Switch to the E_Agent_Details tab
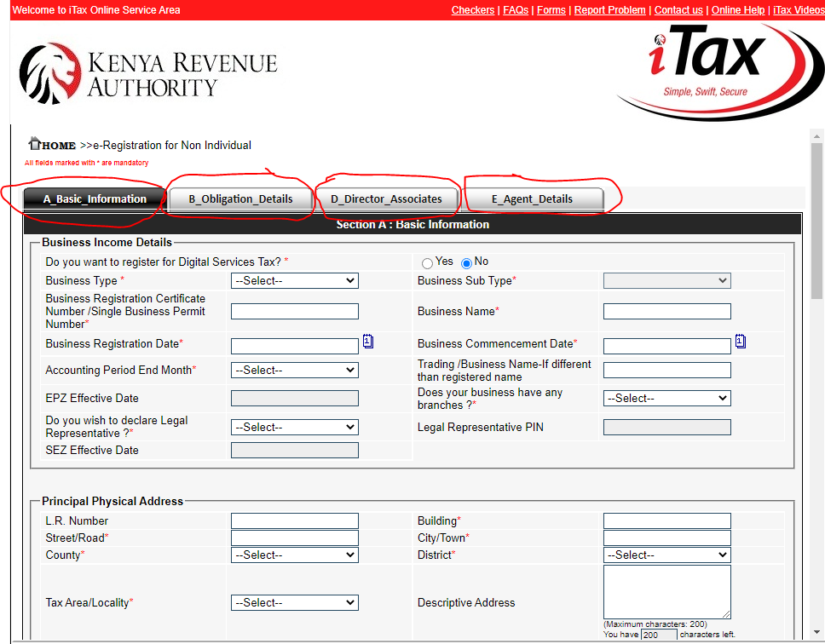This screenshot has width=825, height=644. (532, 199)
